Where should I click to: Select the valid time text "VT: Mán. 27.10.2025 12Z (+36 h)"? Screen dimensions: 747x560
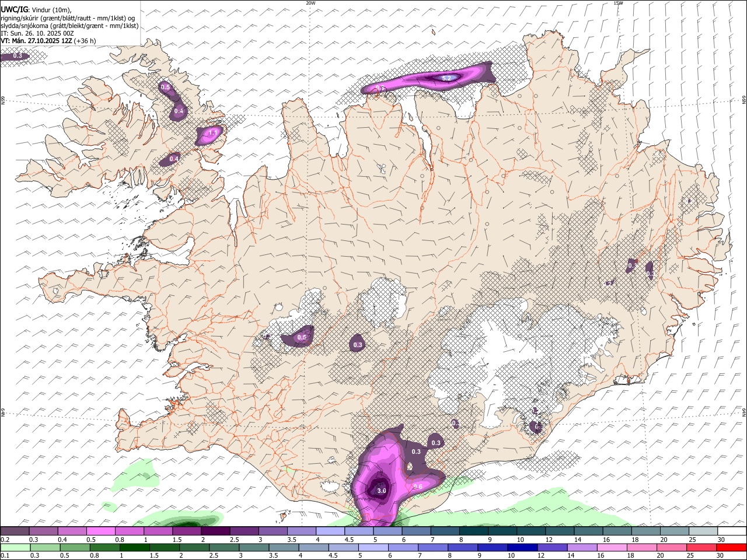click(48, 41)
